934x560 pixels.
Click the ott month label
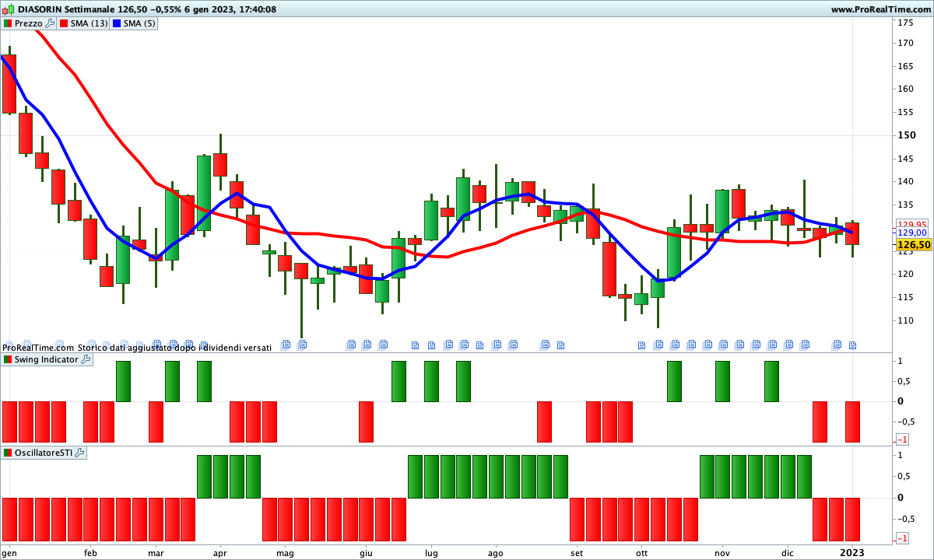tap(641, 553)
